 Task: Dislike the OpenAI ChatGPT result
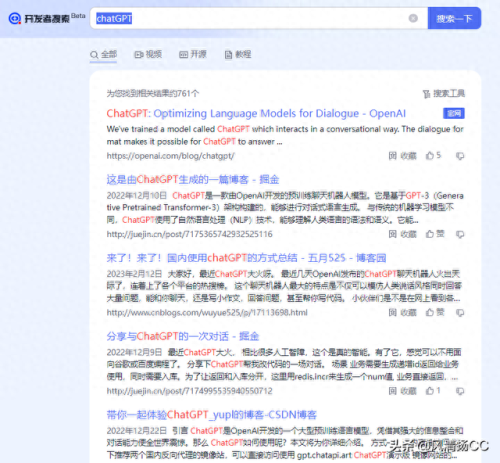coord(460,156)
